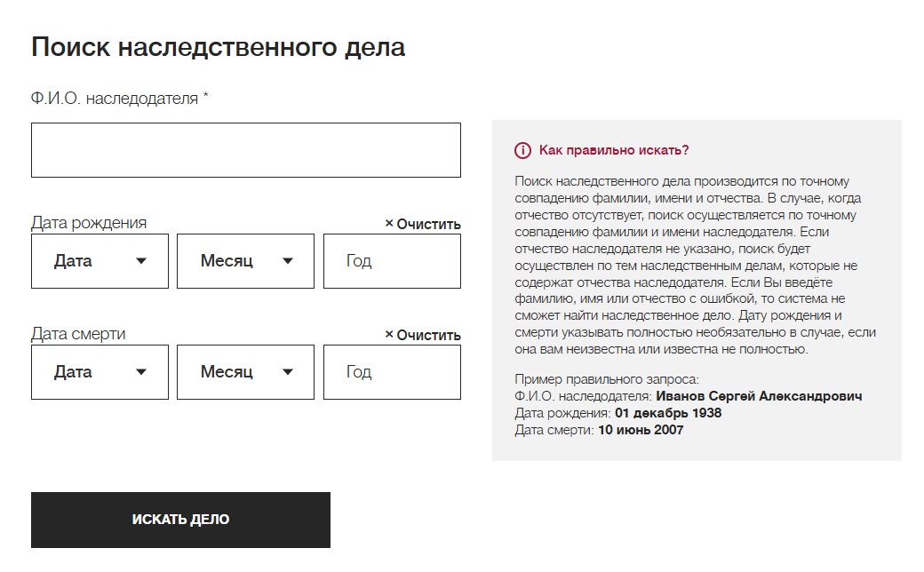
Task: Click the heading 'Поиск наследственного дела'
Action: pyautogui.click(x=217, y=47)
